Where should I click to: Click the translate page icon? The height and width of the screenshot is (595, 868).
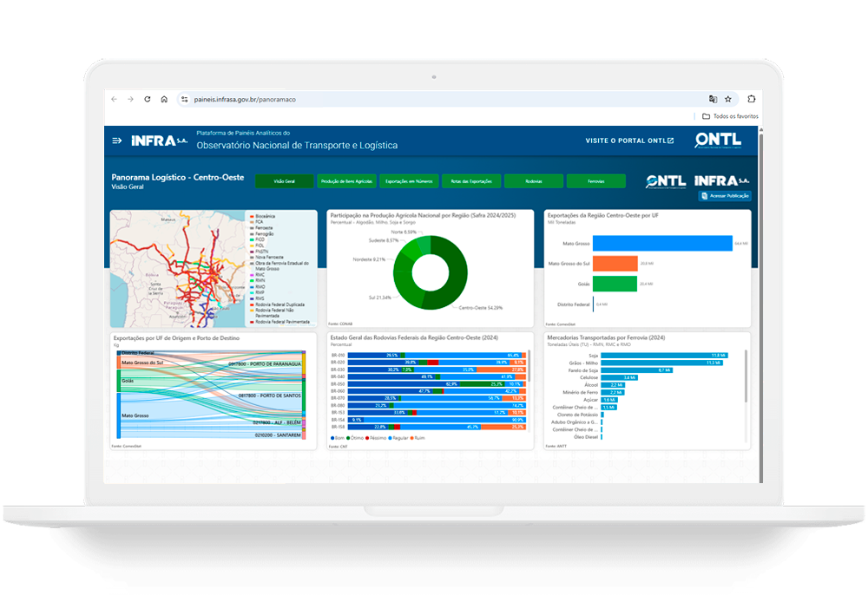click(x=713, y=100)
